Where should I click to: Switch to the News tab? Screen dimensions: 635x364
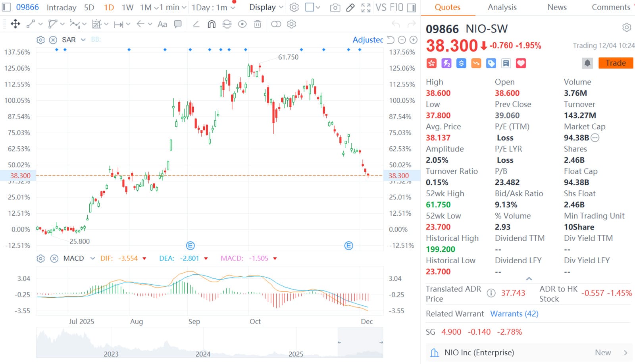point(556,7)
